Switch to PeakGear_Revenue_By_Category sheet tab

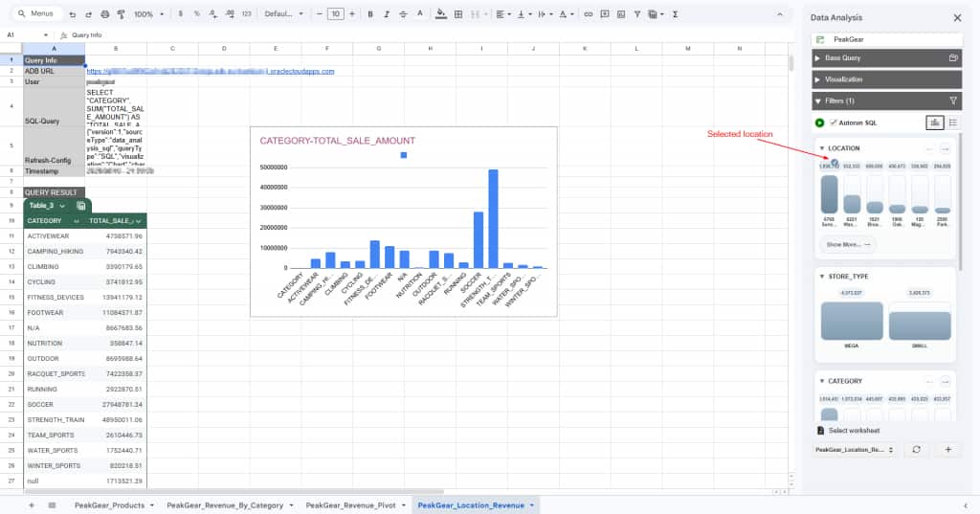(x=230, y=505)
